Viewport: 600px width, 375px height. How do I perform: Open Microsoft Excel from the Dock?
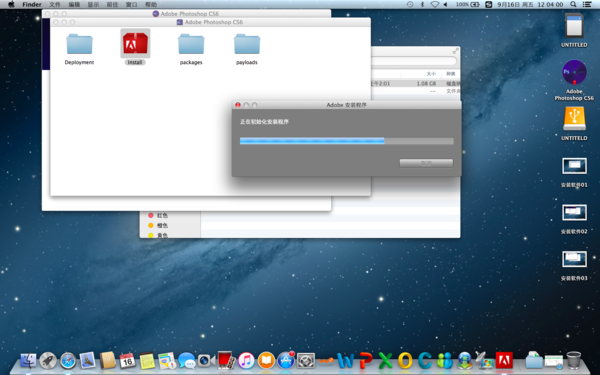[x=385, y=360]
